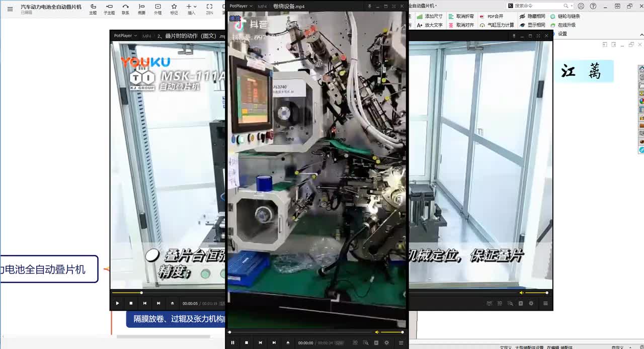The image size is (644, 349).
Task: Enter ZEN mode
Action: click(x=209, y=9)
